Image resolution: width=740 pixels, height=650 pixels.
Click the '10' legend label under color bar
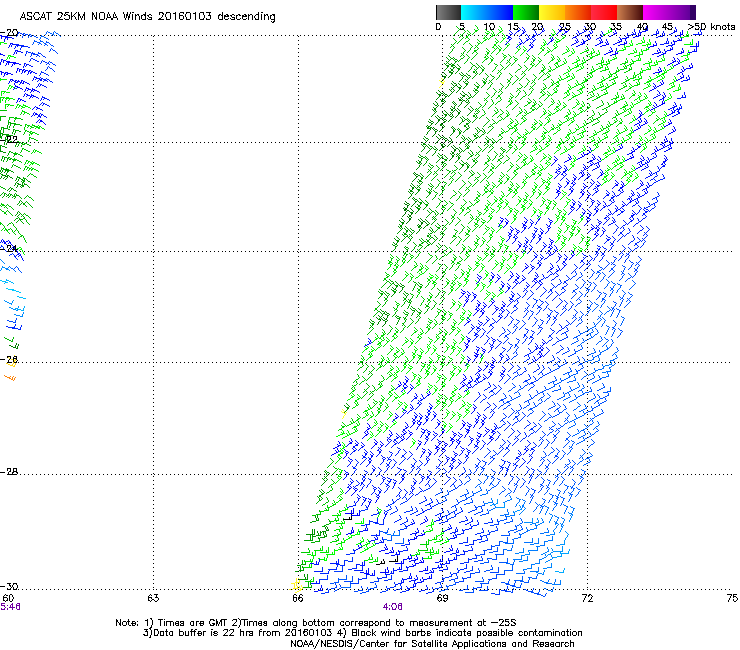(x=489, y=27)
